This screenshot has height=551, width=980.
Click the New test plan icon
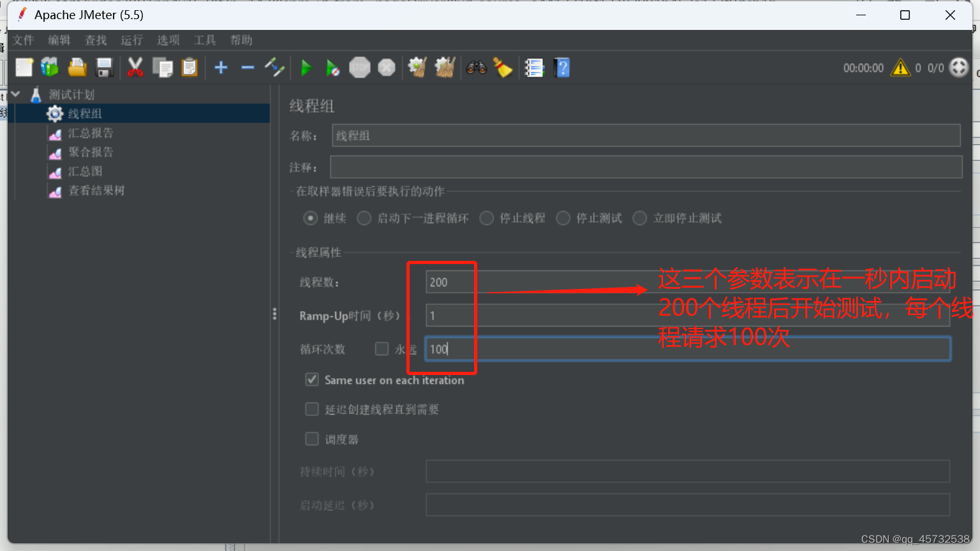tap(24, 67)
